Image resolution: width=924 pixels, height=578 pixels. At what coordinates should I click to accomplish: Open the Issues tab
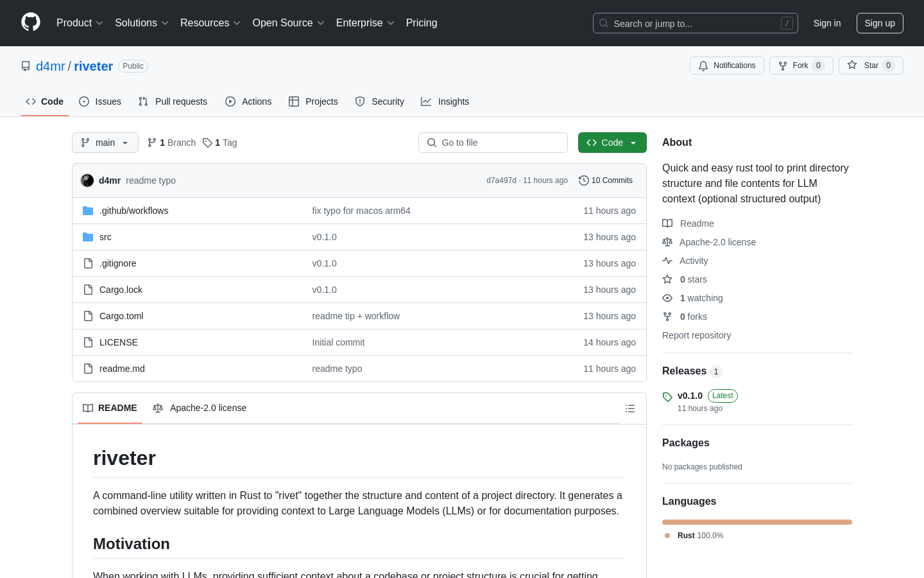click(100, 101)
